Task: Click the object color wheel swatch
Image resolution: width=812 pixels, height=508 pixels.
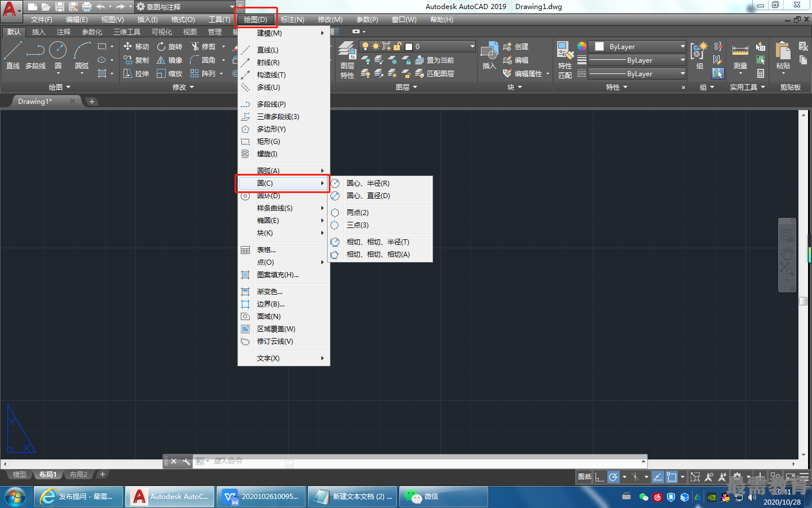Action: pyautogui.click(x=582, y=46)
